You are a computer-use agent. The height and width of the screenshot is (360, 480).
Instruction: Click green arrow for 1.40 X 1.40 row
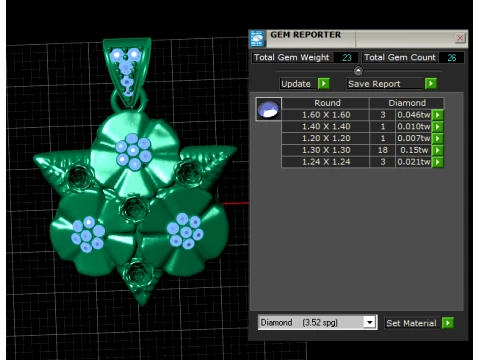point(438,127)
